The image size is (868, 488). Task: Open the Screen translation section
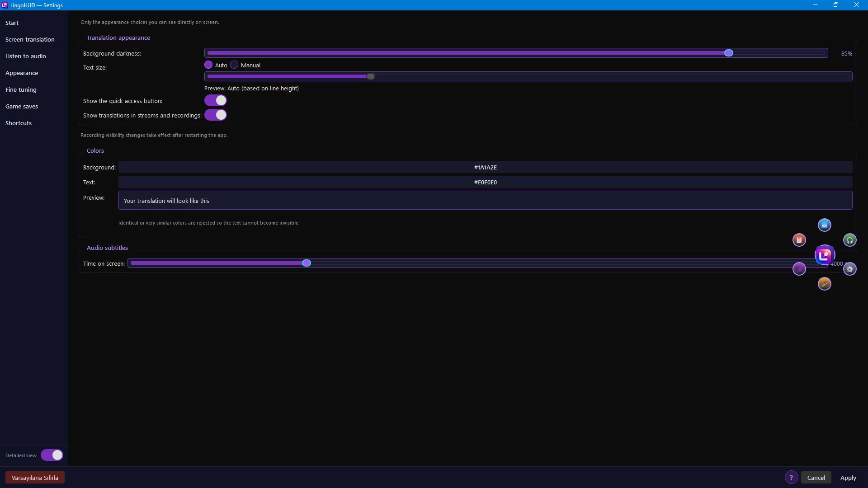pos(30,39)
